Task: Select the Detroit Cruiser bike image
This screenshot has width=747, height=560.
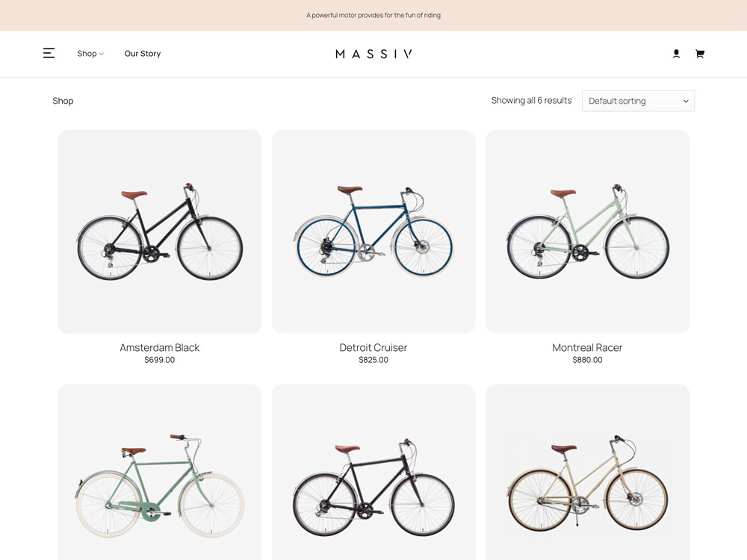Action: 373,231
